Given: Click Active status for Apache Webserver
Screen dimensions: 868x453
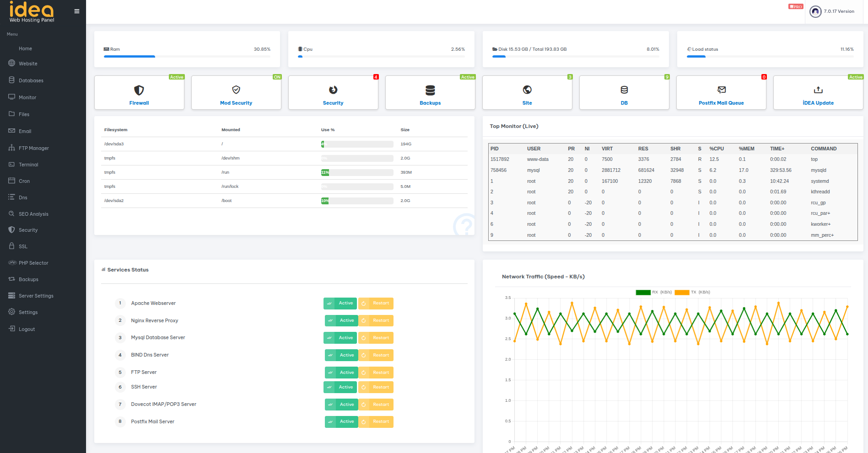Looking at the screenshot, I should pyautogui.click(x=340, y=304).
